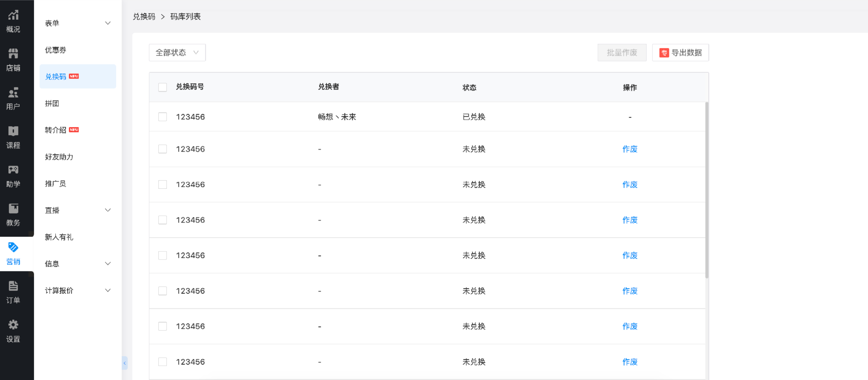Image resolution: width=868 pixels, height=380 pixels.
Task: Open 设置 settings gear
Action: (13, 331)
